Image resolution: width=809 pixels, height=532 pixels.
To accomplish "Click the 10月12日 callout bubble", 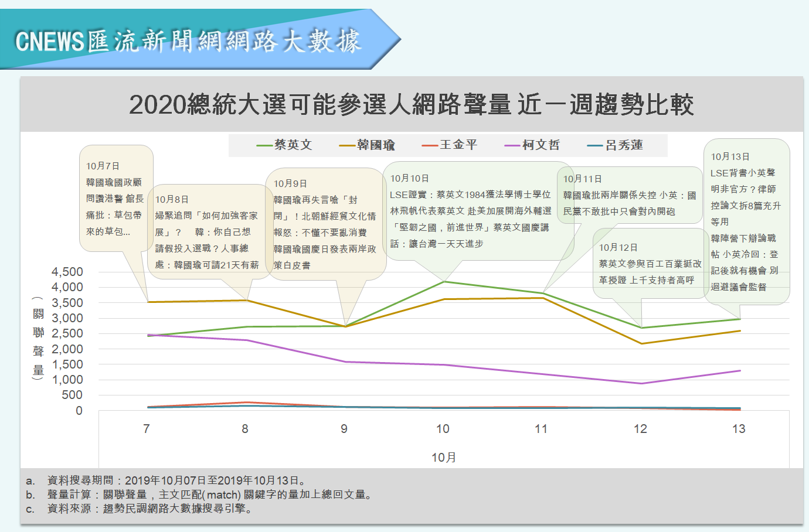I will coord(650,264).
